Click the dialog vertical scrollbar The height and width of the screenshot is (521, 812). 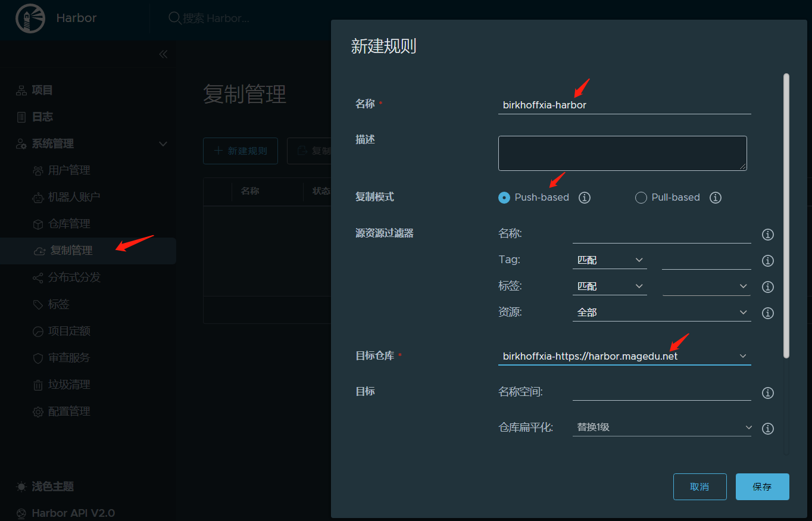tap(786, 216)
